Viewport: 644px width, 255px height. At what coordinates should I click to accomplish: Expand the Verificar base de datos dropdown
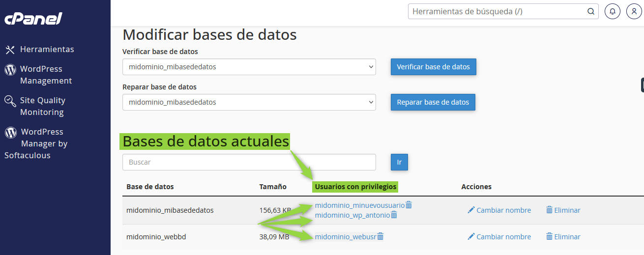pos(249,67)
